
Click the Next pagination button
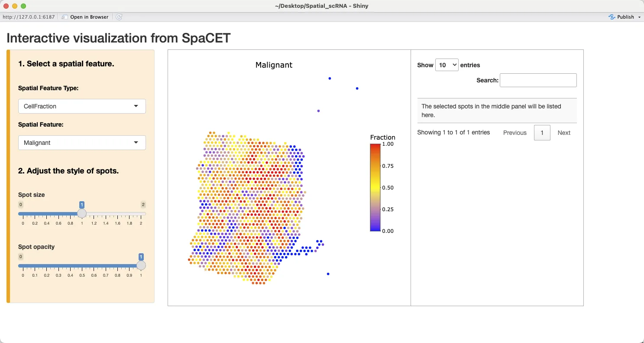(x=564, y=133)
